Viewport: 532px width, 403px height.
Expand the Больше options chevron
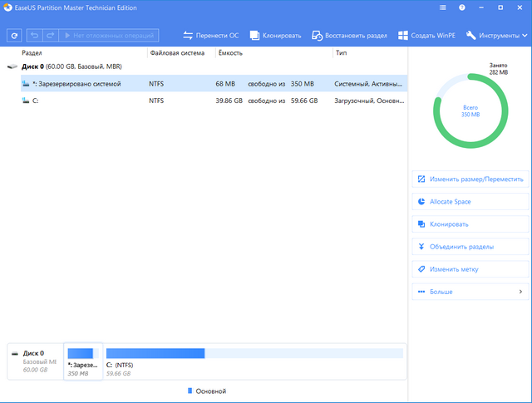pos(520,292)
